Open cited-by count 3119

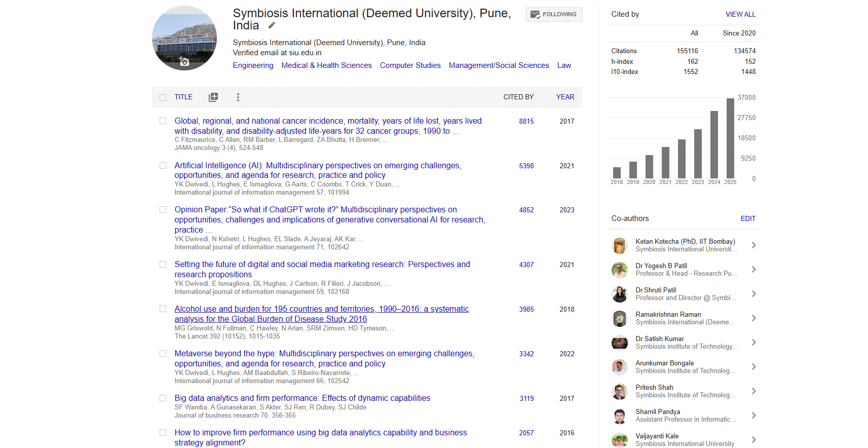[x=526, y=399]
